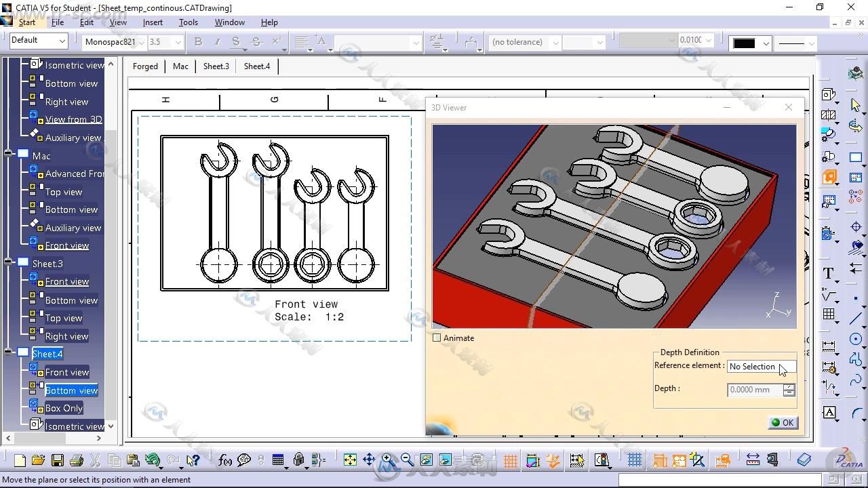Viewport: 868px width, 488px height.
Task: Open the 0.0100 precision dropdown
Action: point(709,41)
